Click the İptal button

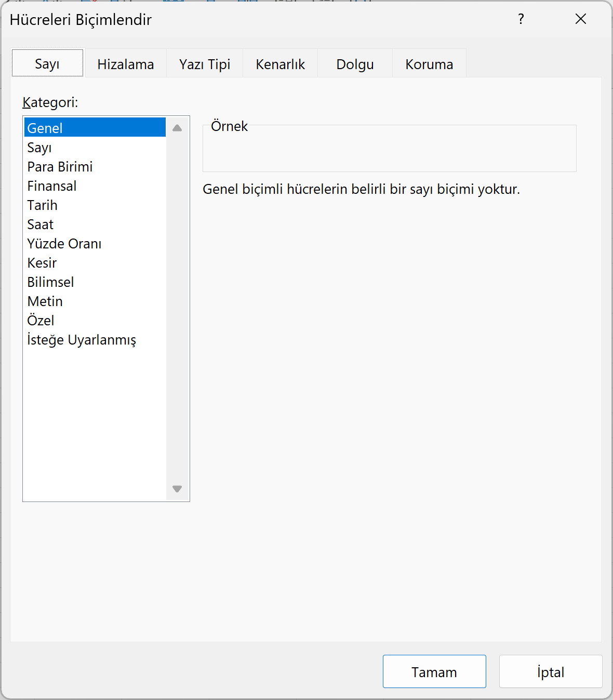550,672
